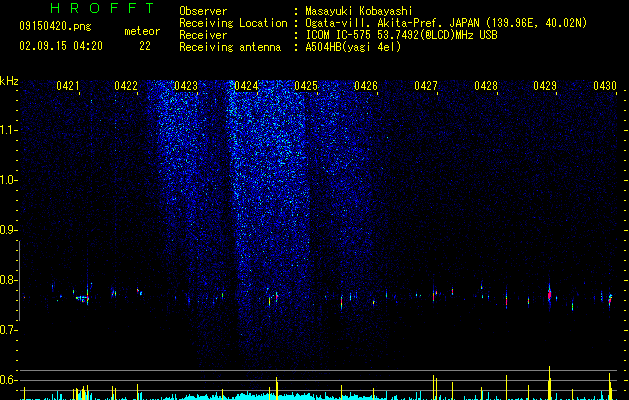Click the 0421 time marker
Screen dimensions: 629x400
click(67, 86)
